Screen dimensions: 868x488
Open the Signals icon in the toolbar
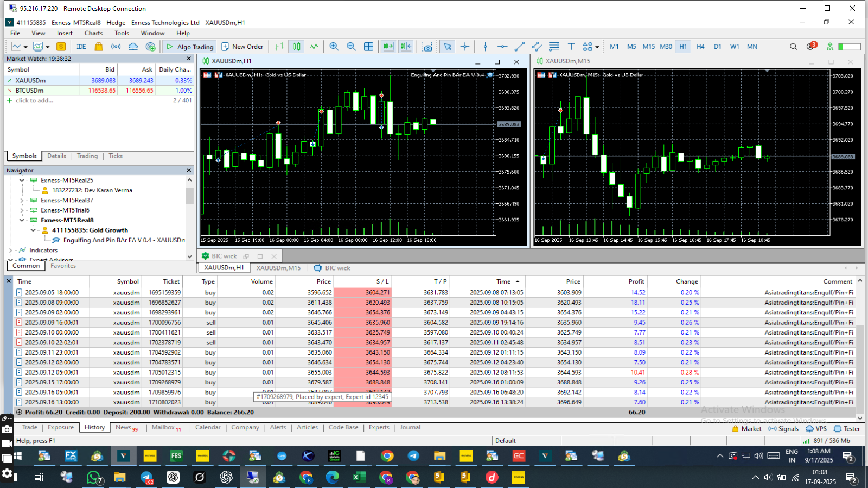point(116,47)
